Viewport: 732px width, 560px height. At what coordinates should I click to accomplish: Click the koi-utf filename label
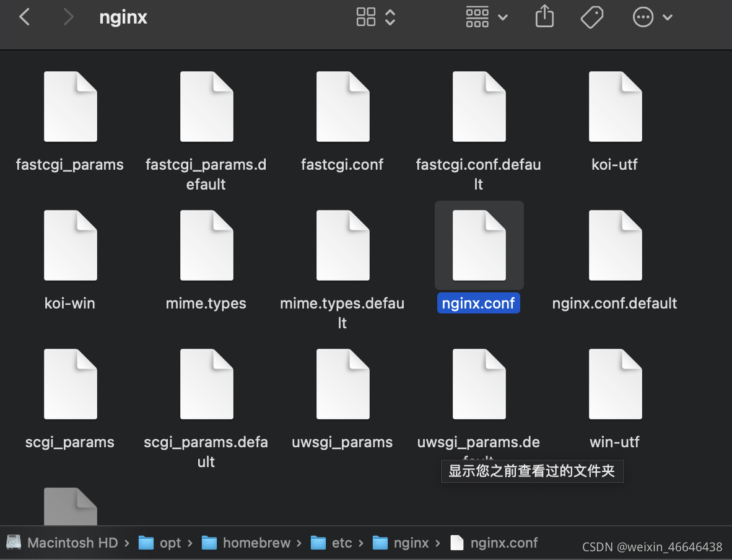(614, 164)
